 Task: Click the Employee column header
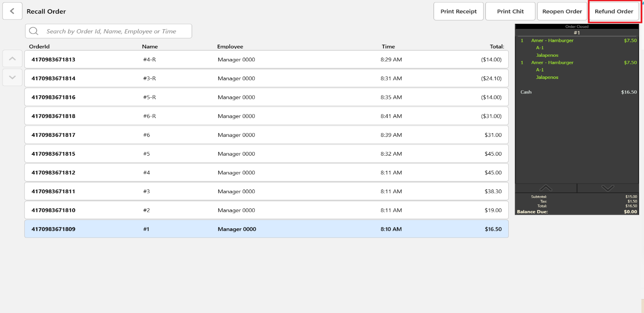230,46
